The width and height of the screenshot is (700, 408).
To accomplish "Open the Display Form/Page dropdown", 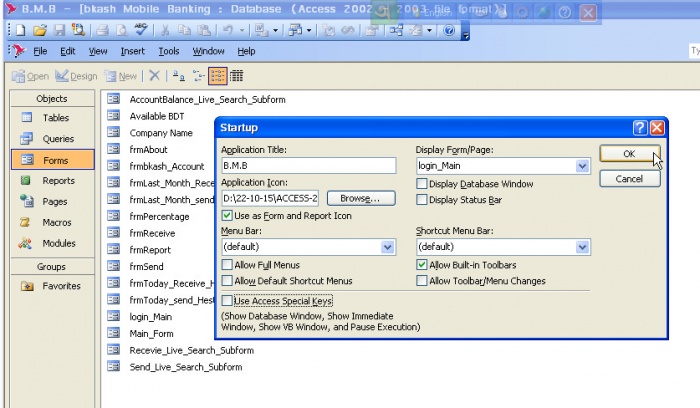I will [582, 166].
